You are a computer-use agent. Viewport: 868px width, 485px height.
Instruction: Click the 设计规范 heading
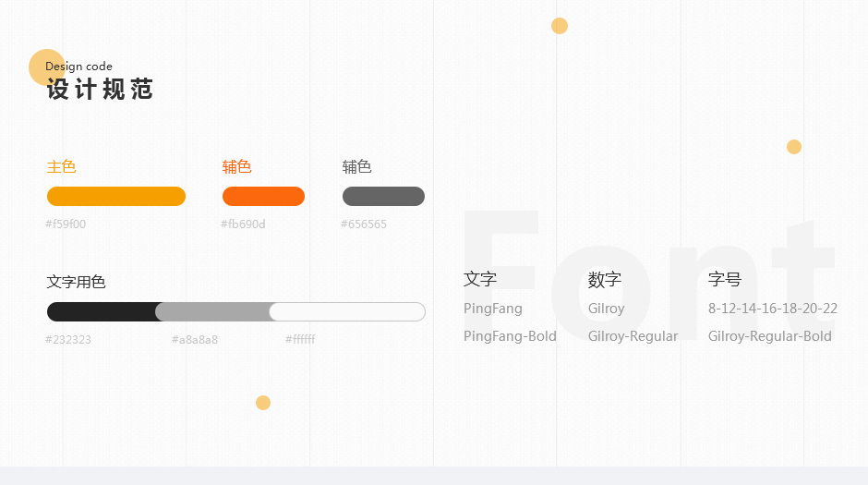[x=100, y=89]
